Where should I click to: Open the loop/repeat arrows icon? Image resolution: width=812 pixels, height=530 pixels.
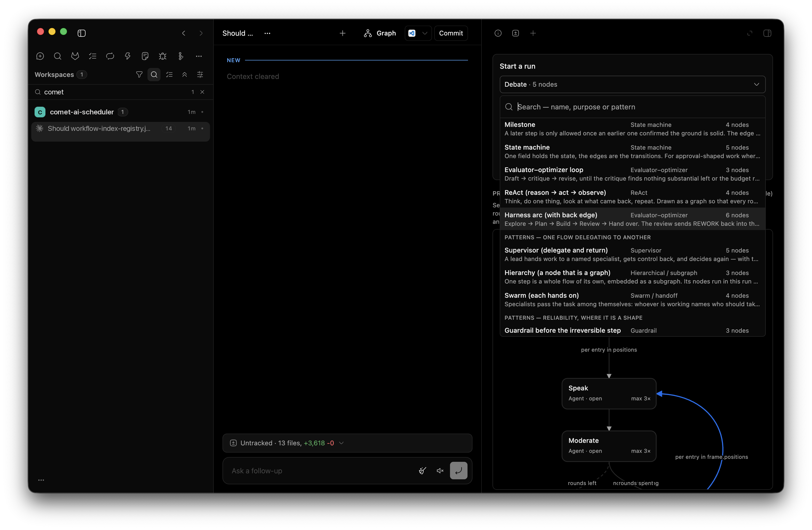pos(110,56)
